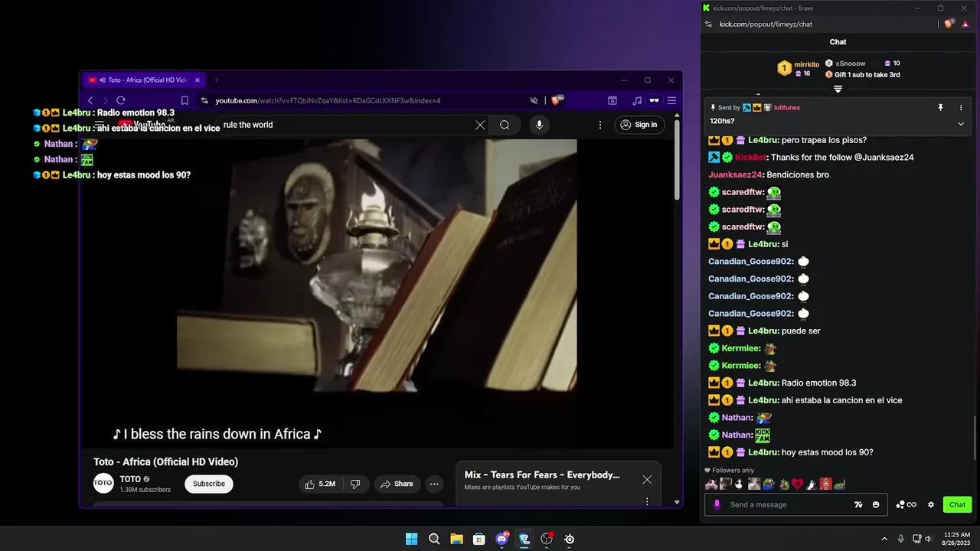This screenshot has height=551, width=980.
Task: Open Brave's hamburger menu in YouTube window
Action: click(x=671, y=100)
